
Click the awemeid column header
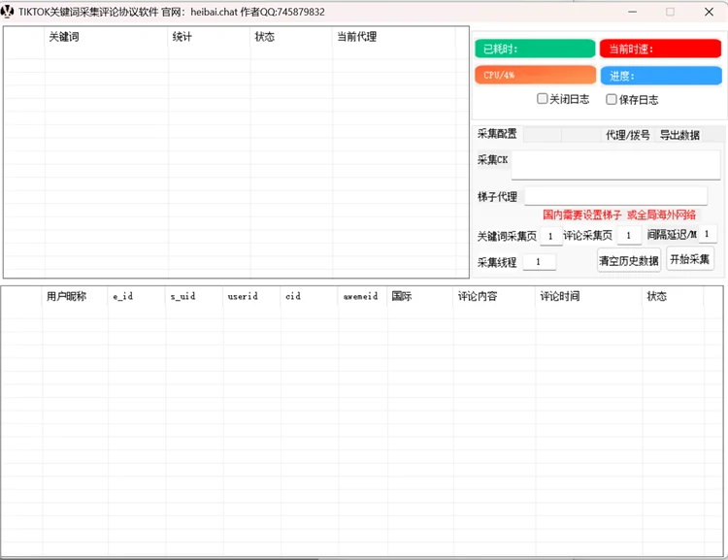[x=363, y=296]
